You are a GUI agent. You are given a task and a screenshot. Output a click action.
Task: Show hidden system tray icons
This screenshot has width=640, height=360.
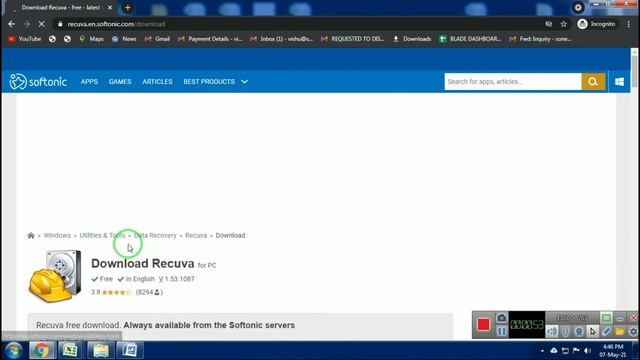(542, 351)
